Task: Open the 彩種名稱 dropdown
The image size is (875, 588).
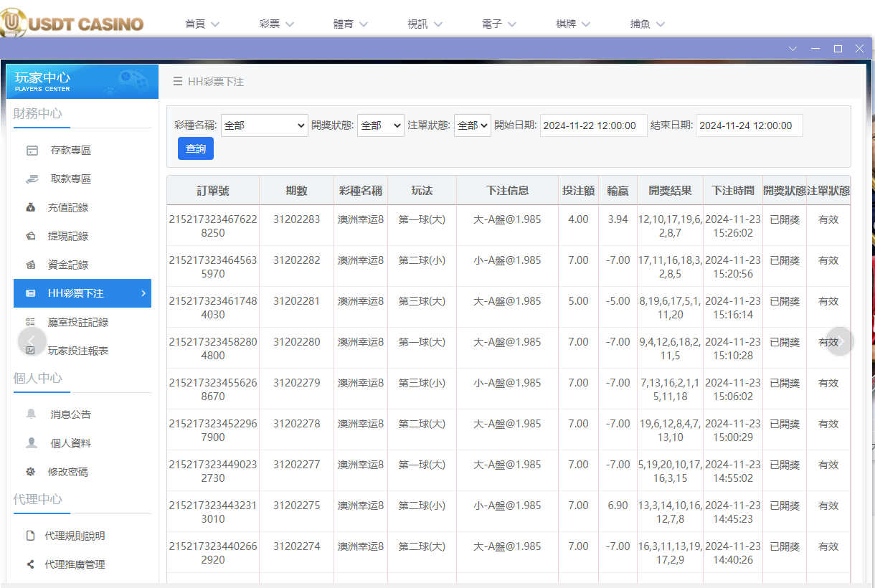Action: (264, 125)
